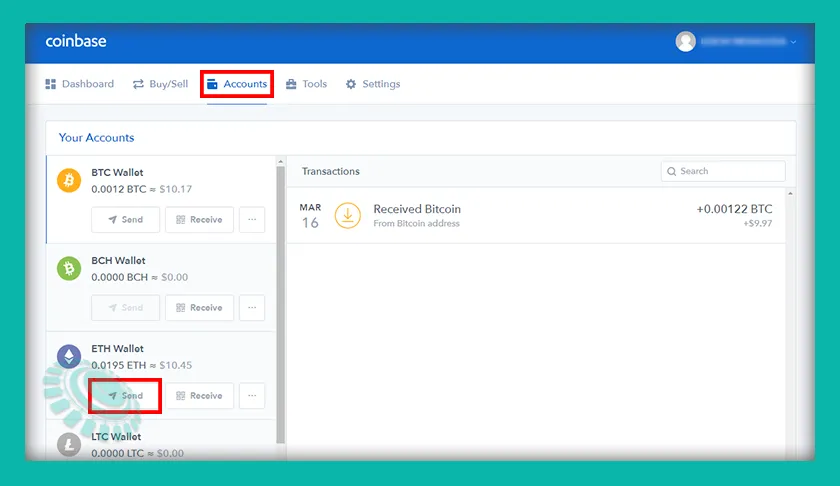Click the coinbase logo

pyautogui.click(x=76, y=41)
